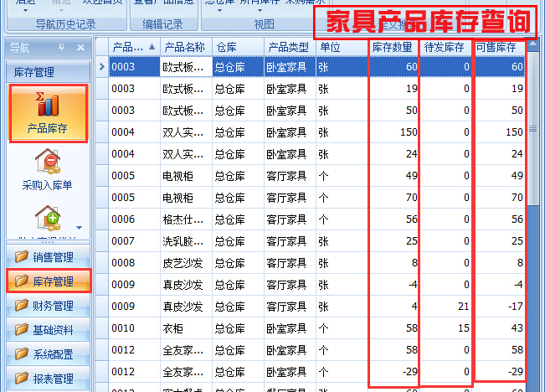Pin the 导航 panel with pushpin icon

click(x=61, y=48)
